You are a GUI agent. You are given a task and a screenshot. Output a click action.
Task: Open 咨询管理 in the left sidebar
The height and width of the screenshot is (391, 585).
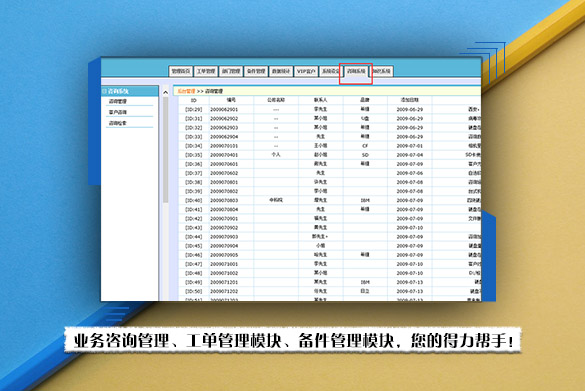coord(118,101)
